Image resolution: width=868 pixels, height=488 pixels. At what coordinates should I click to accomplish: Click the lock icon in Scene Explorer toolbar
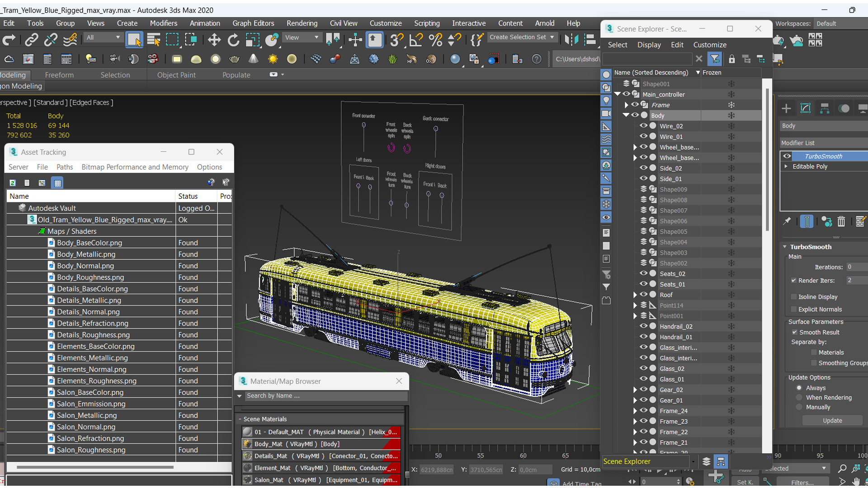[731, 59]
